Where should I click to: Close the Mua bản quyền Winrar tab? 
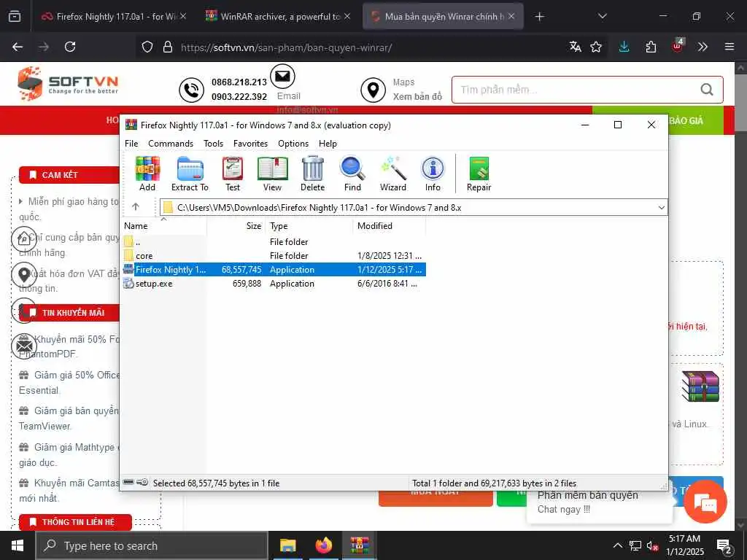[511, 16]
